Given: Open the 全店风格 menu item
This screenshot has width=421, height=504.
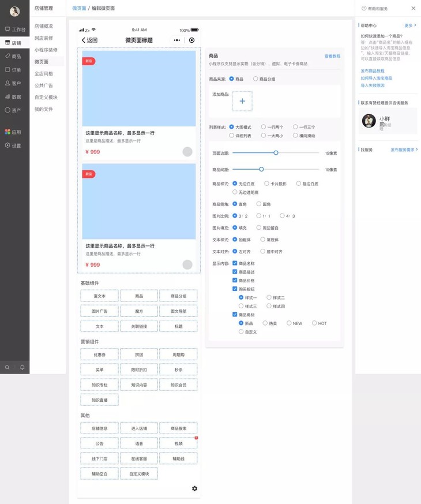Looking at the screenshot, I should (x=44, y=73).
